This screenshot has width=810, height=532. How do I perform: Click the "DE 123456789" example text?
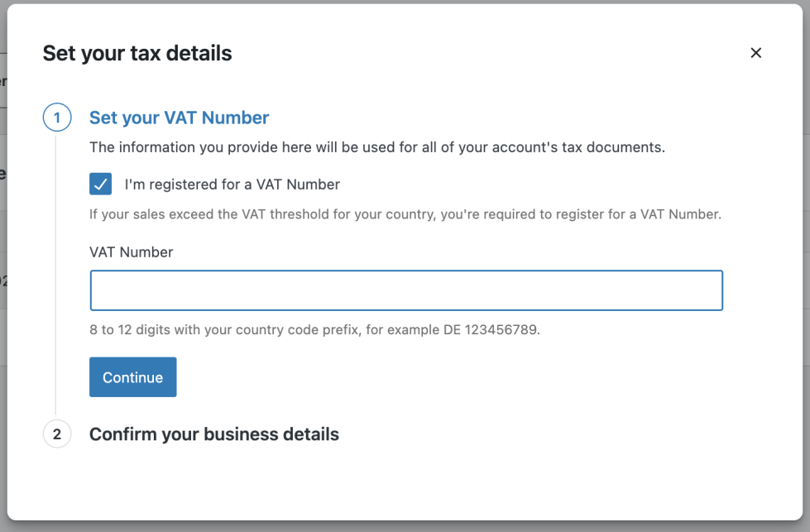click(x=501, y=329)
